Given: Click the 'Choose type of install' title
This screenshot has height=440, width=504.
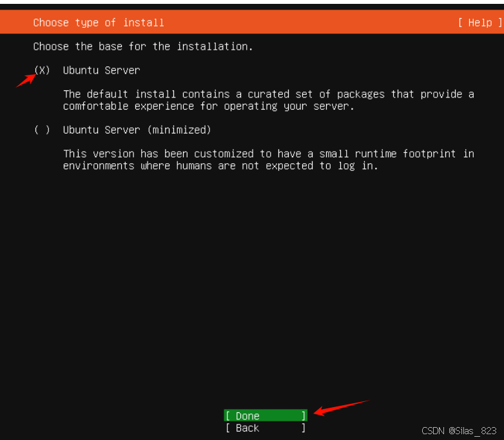Looking at the screenshot, I should [99, 23].
